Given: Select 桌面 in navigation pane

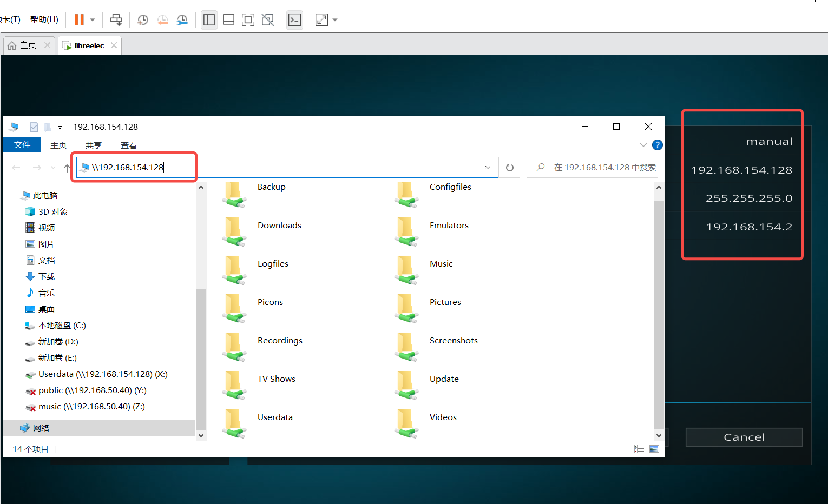Looking at the screenshot, I should click(41, 309).
